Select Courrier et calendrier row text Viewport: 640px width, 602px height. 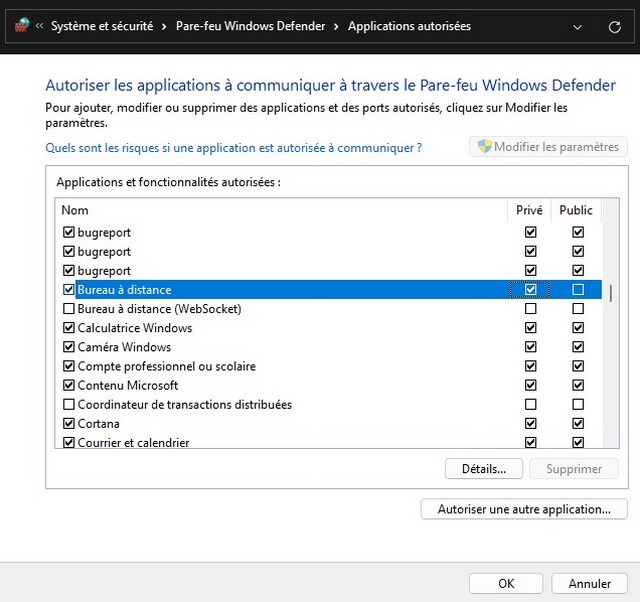(133, 442)
